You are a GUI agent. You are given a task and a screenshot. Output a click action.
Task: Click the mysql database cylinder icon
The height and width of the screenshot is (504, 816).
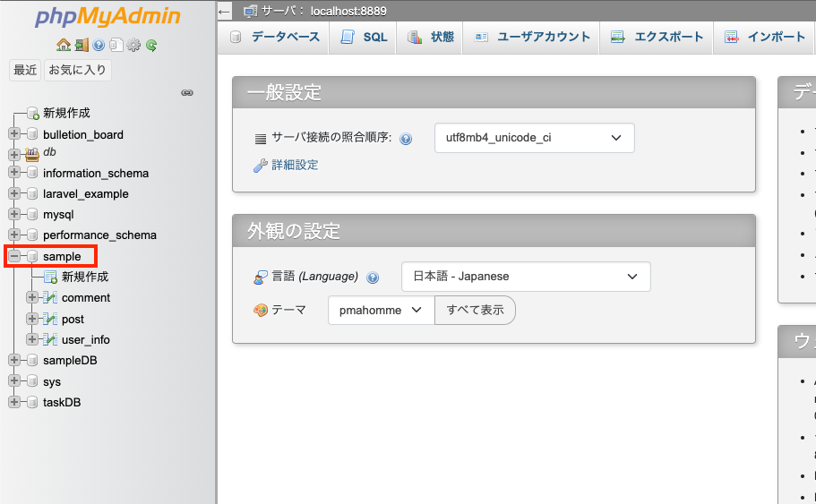32,214
